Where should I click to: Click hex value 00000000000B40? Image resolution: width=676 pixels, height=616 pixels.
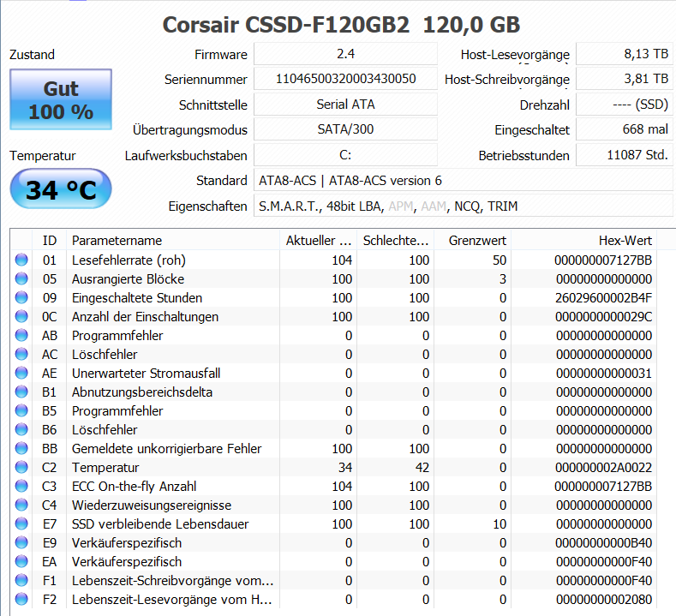[x=603, y=542]
